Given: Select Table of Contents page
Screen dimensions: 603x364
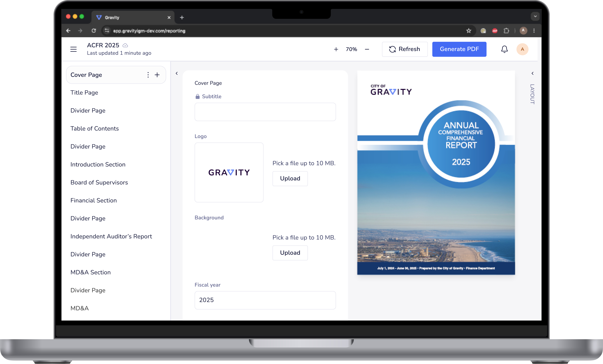Looking at the screenshot, I should (94, 128).
